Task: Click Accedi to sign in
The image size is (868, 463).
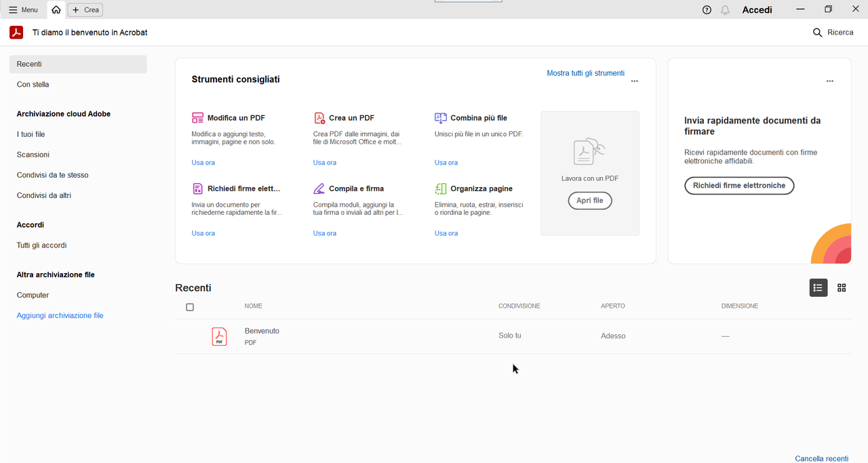Action: pyautogui.click(x=757, y=9)
